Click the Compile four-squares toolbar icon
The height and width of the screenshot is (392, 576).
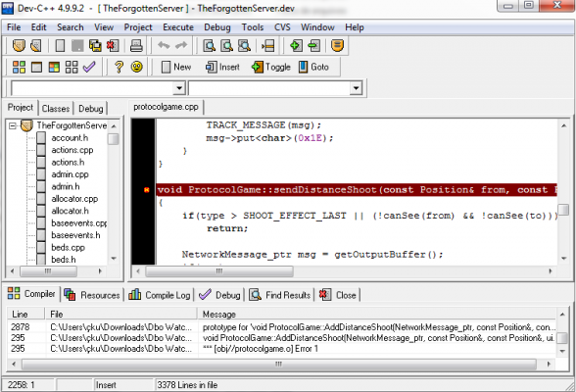click(19, 67)
